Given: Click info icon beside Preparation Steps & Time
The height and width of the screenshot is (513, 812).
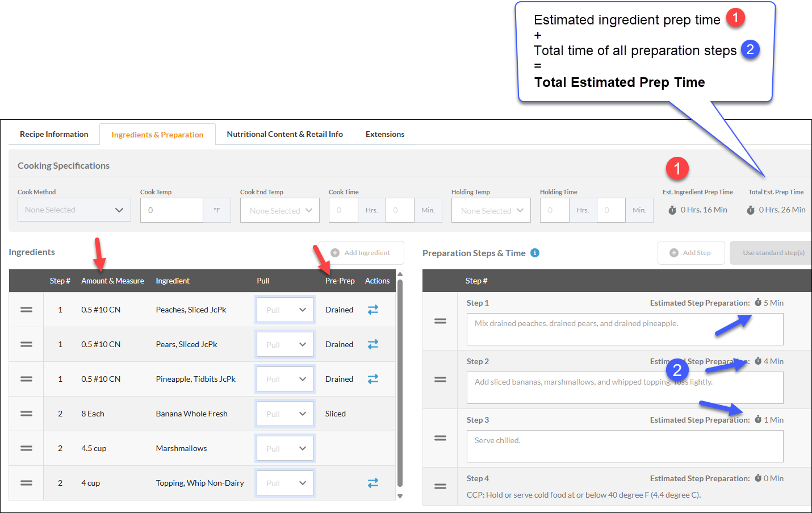Looking at the screenshot, I should click(535, 253).
